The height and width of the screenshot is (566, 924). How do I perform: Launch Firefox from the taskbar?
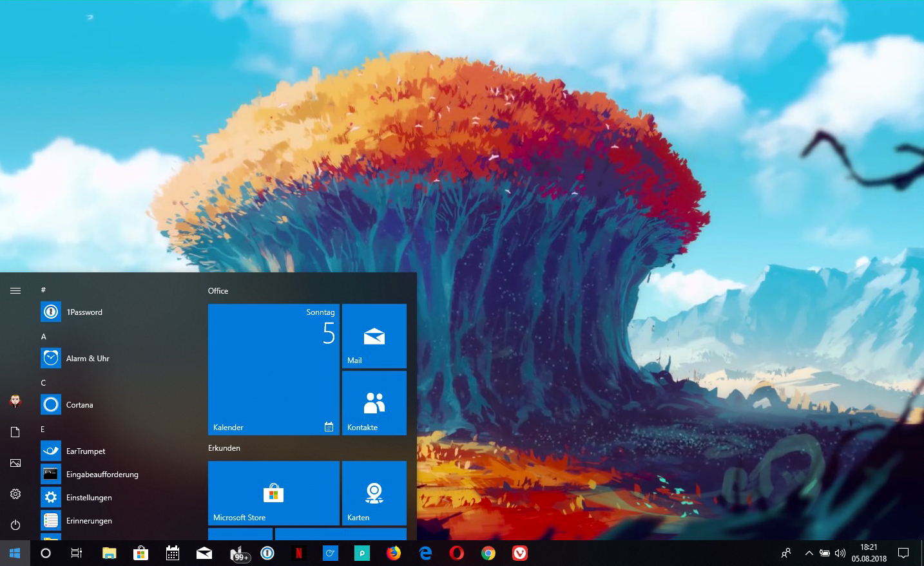coord(394,553)
